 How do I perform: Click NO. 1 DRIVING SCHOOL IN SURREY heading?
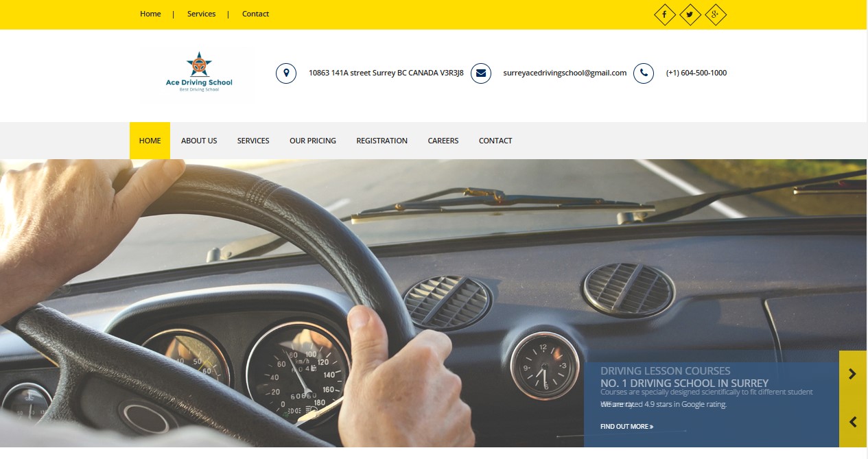[x=684, y=384]
